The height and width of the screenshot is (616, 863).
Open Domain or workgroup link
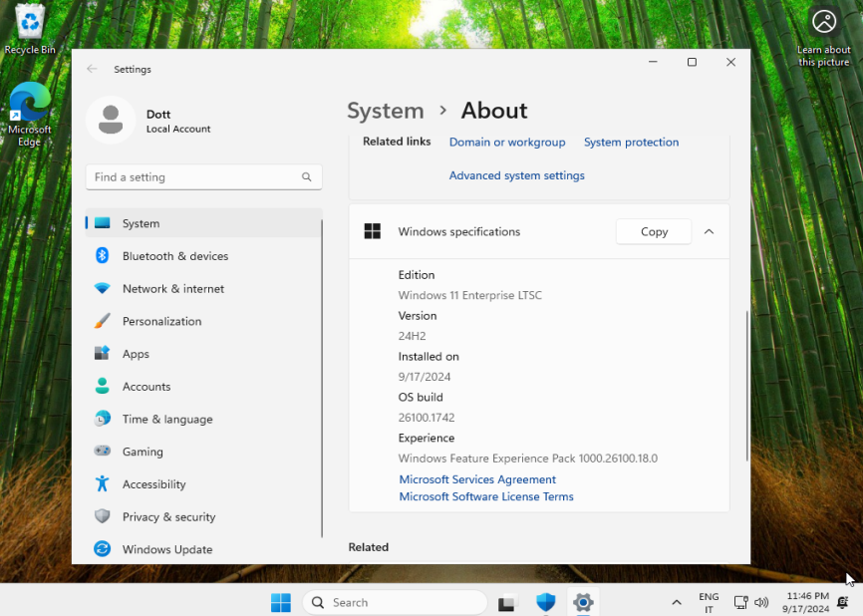[x=507, y=142]
